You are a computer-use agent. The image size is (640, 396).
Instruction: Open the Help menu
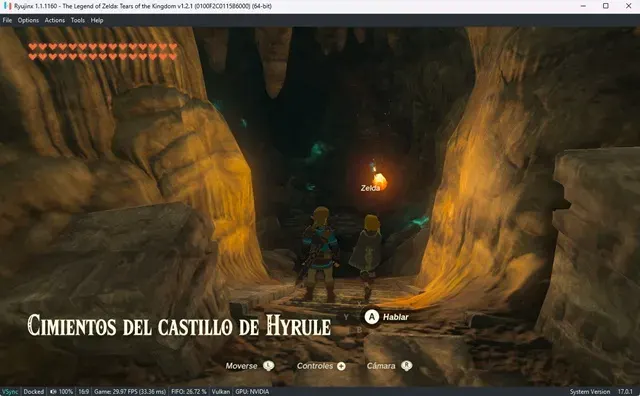97,20
